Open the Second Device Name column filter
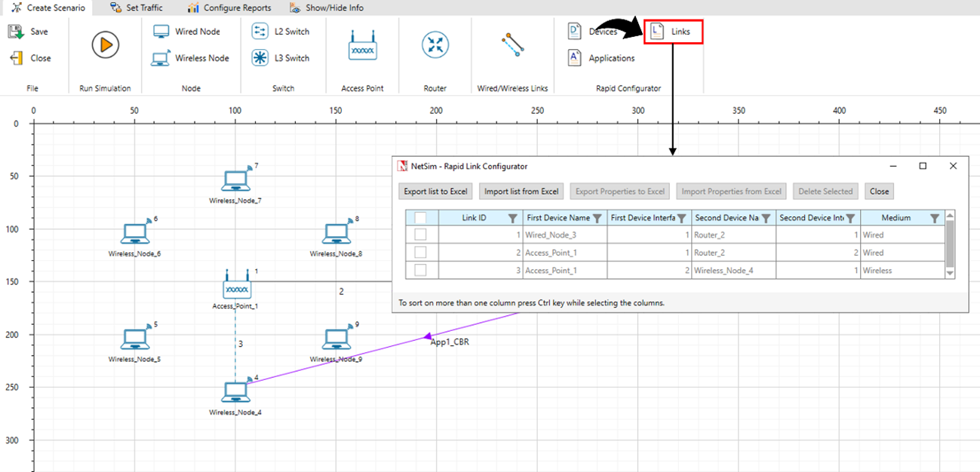The width and height of the screenshot is (980, 472). tap(766, 218)
